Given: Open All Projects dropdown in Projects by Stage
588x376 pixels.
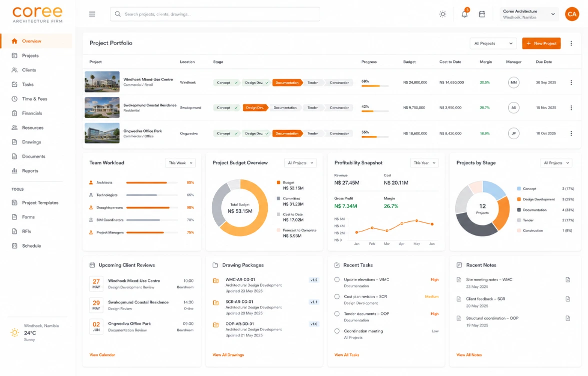Looking at the screenshot, I should (556, 163).
